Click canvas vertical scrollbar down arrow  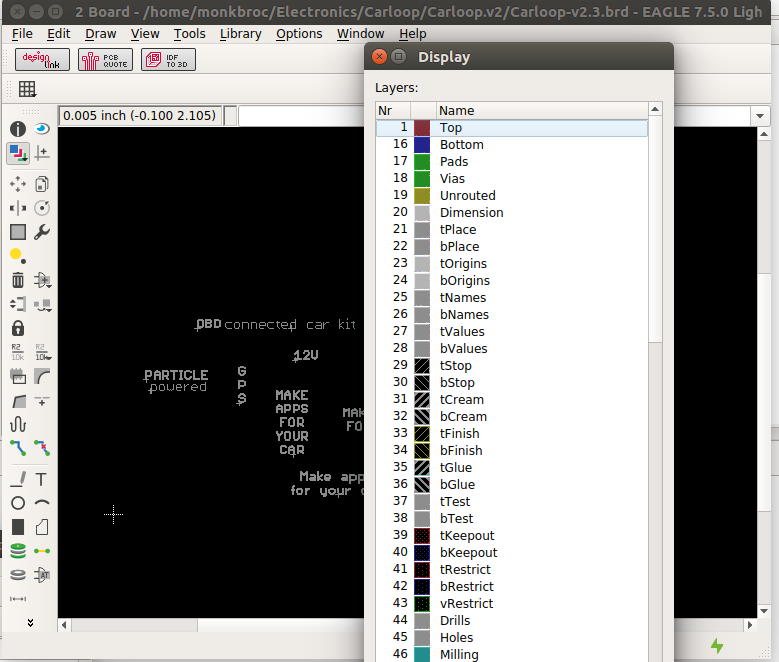pos(764,611)
